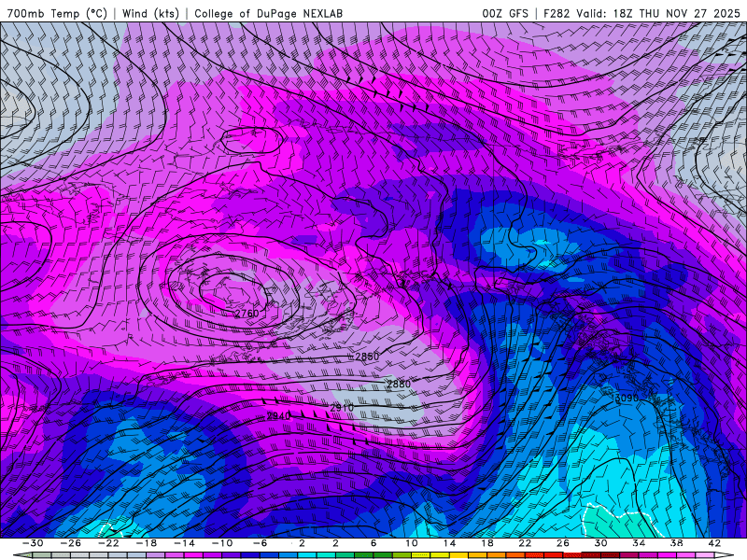Viewport: 747px width, 560px height.
Task: Click the 2940 height contour label
Action: pos(278,415)
